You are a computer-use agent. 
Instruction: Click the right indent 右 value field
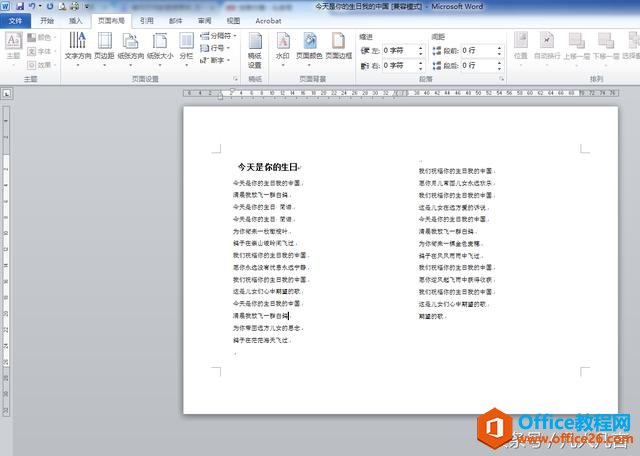tap(399, 65)
